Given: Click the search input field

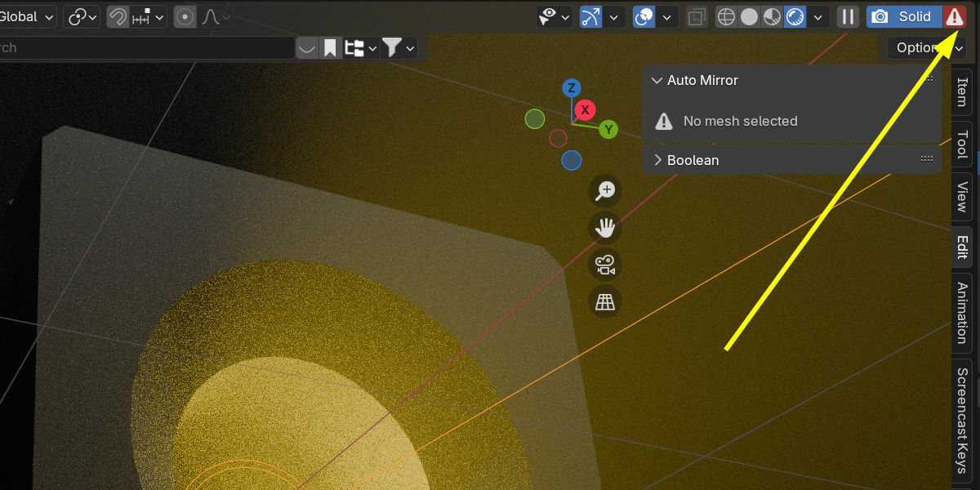Looking at the screenshot, I should pos(147,48).
